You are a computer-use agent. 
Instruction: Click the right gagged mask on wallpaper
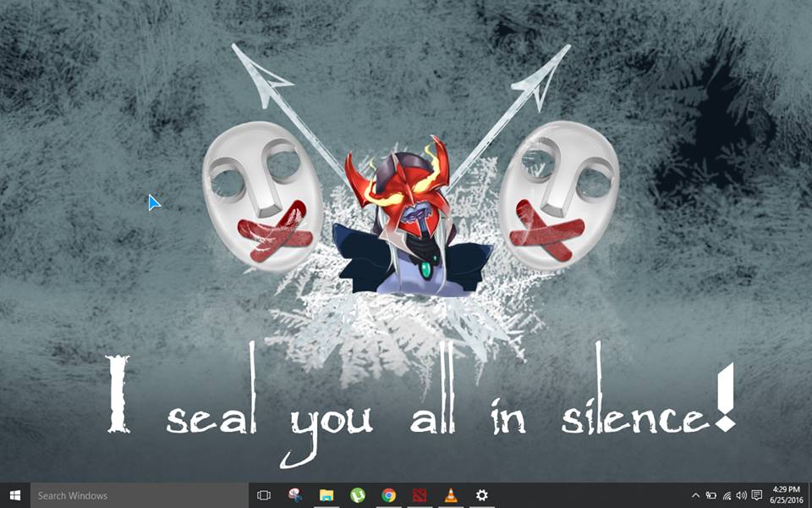point(558,195)
